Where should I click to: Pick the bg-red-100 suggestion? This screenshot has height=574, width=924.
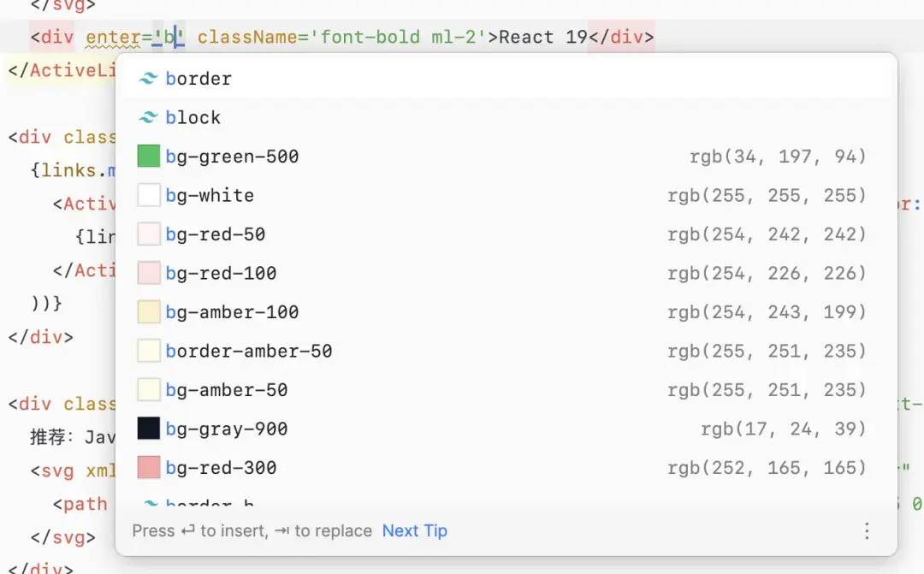click(x=506, y=273)
